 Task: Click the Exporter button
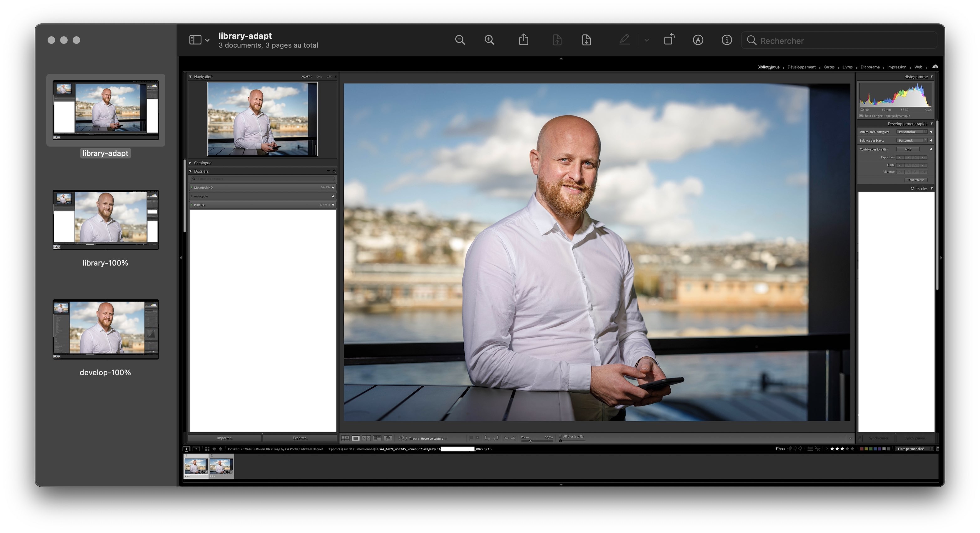[x=300, y=438]
